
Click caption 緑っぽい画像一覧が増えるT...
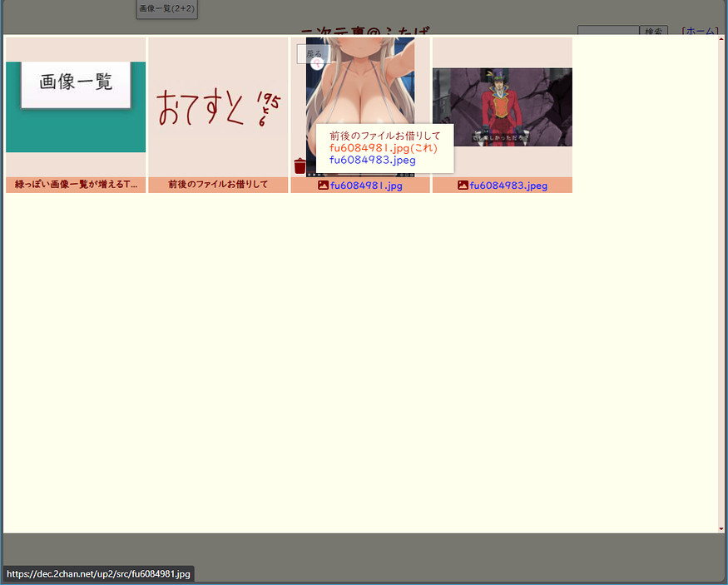click(x=76, y=185)
